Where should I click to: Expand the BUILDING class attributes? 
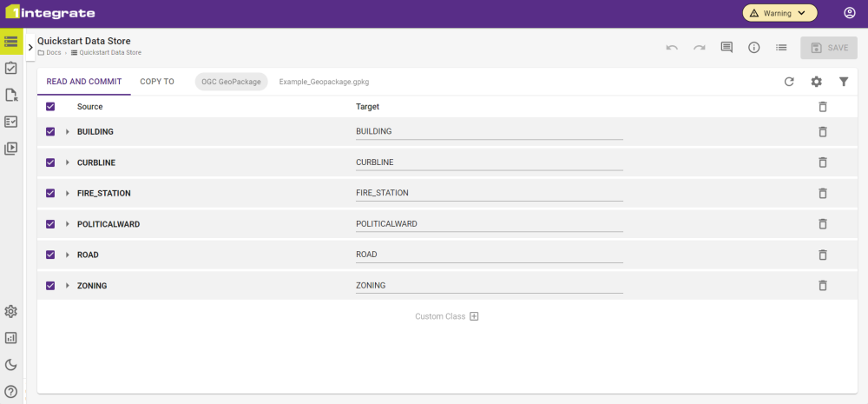68,131
